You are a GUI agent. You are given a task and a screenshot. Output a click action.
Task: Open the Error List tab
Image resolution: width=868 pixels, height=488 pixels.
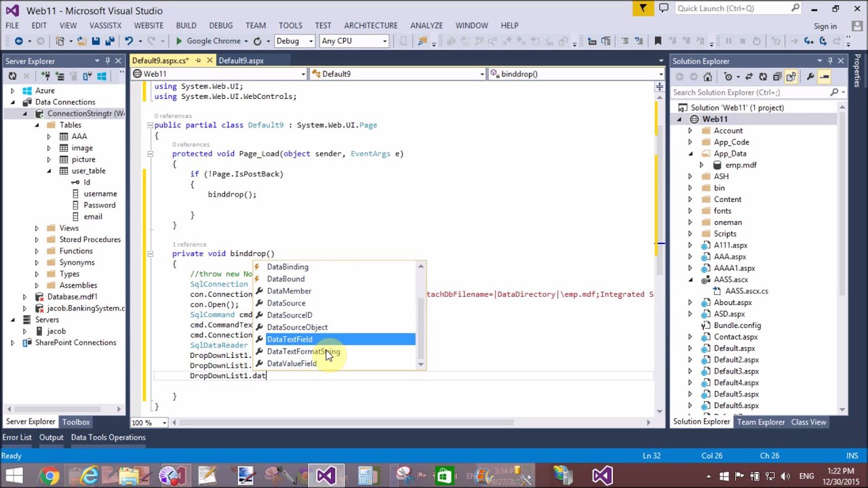(x=17, y=437)
